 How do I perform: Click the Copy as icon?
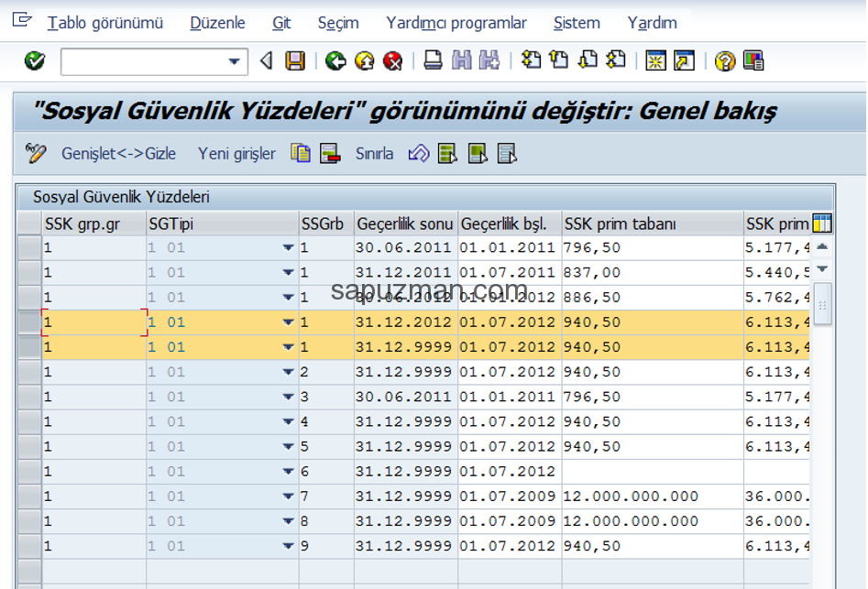point(301,153)
